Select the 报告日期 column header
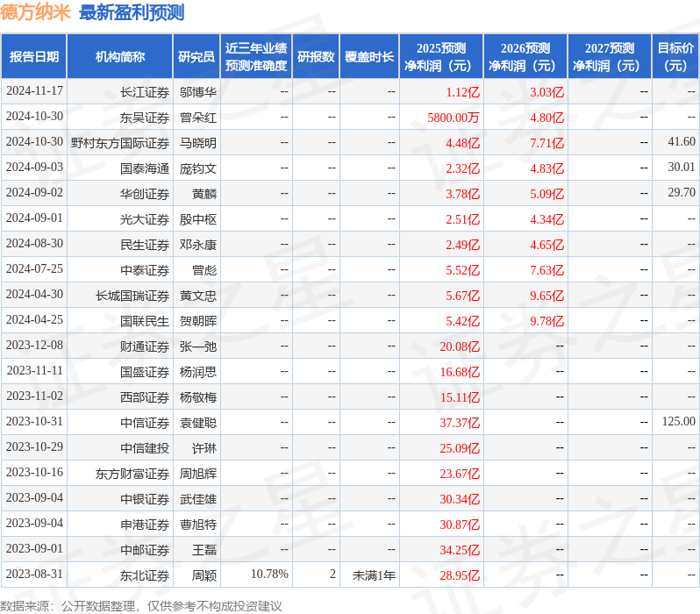This screenshot has height=614, width=700. [x=34, y=57]
